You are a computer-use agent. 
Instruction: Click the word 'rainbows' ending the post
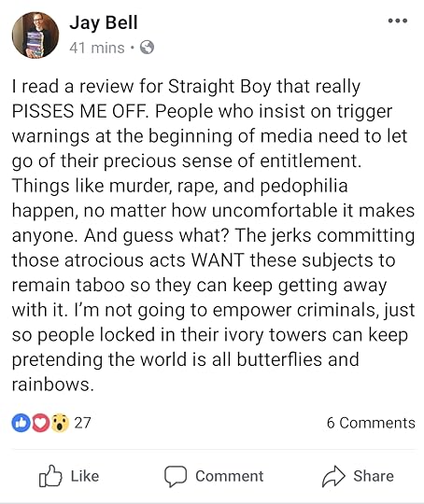pyautogui.click(x=50, y=385)
